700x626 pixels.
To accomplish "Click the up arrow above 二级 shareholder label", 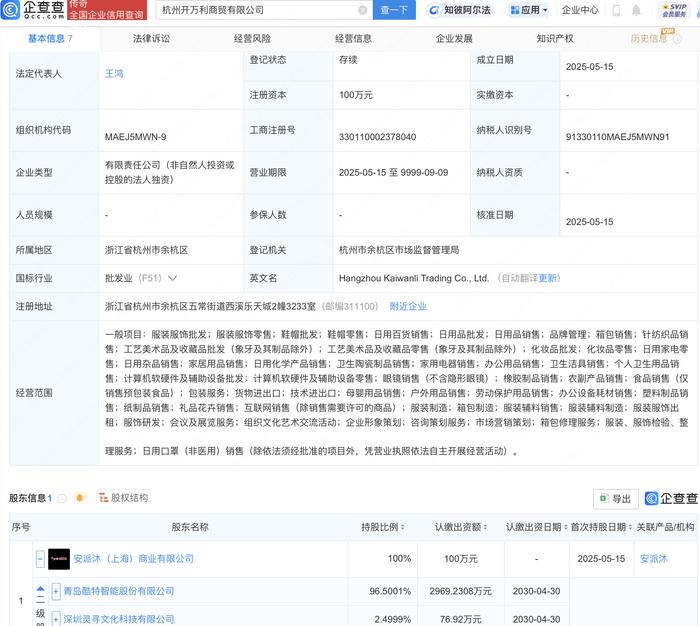I will click(x=40, y=589).
